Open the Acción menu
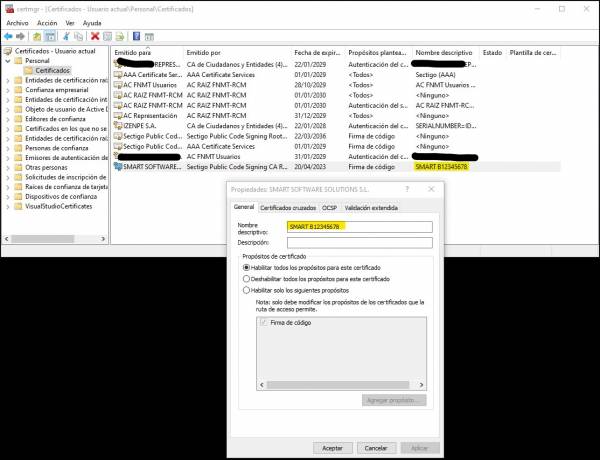 tap(47, 23)
